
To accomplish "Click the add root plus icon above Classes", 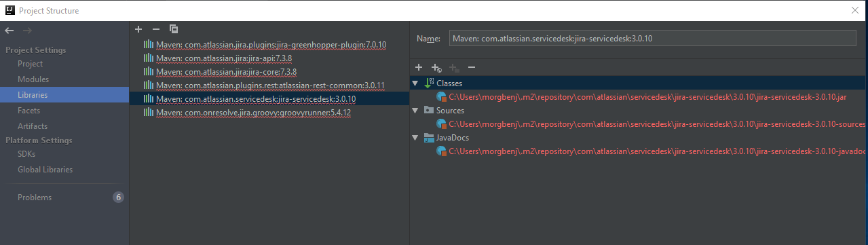I will (x=419, y=67).
